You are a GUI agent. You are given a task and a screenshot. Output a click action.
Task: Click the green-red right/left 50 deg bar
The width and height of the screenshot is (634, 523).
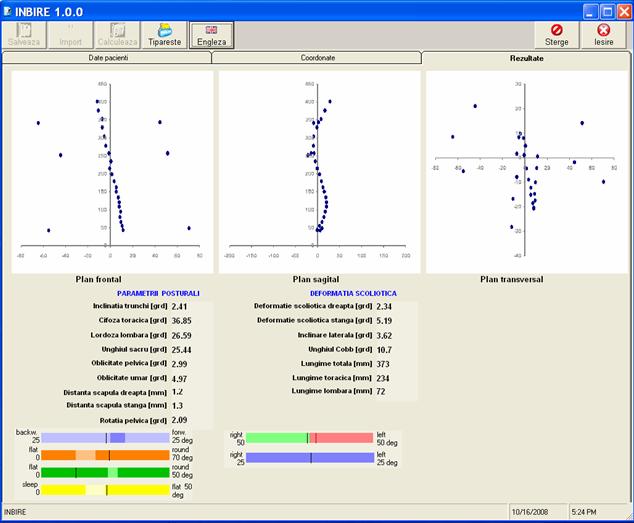[x=309, y=438]
